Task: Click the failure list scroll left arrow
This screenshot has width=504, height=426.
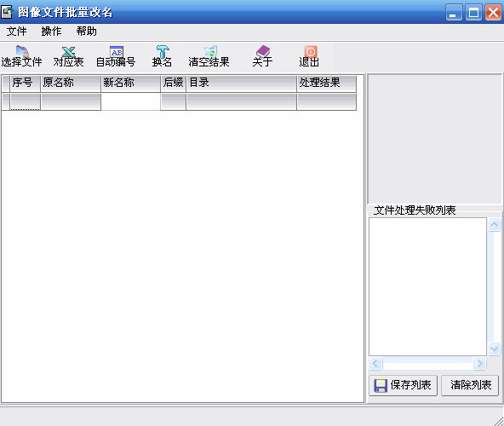Action: pyautogui.click(x=375, y=364)
